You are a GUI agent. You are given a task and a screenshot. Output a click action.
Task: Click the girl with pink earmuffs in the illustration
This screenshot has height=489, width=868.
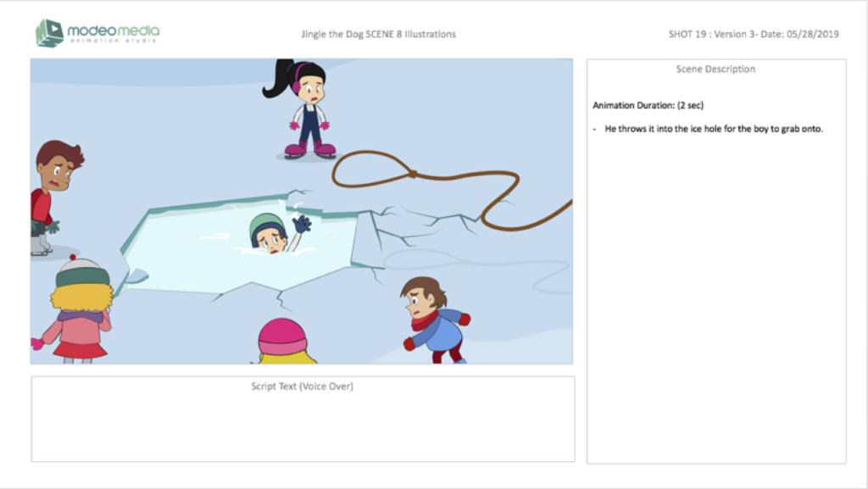pyautogui.click(x=303, y=109)
